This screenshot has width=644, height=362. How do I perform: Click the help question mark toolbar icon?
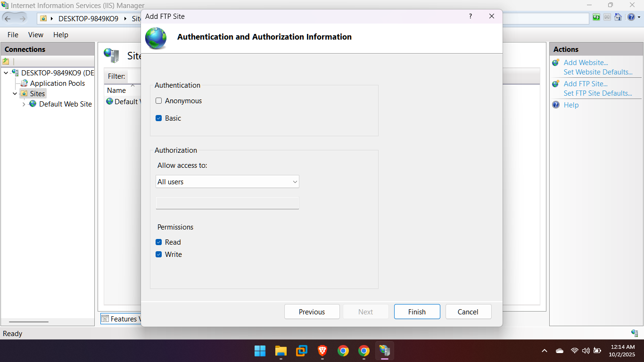[x=631, y=17]
